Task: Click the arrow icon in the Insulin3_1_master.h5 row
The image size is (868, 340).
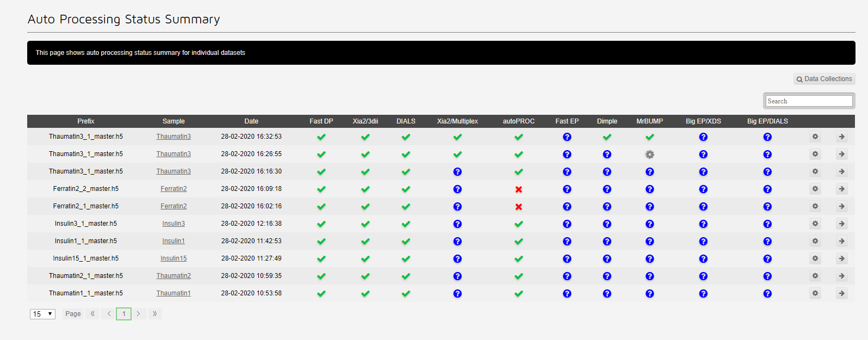Action: [x=841, y=224]
